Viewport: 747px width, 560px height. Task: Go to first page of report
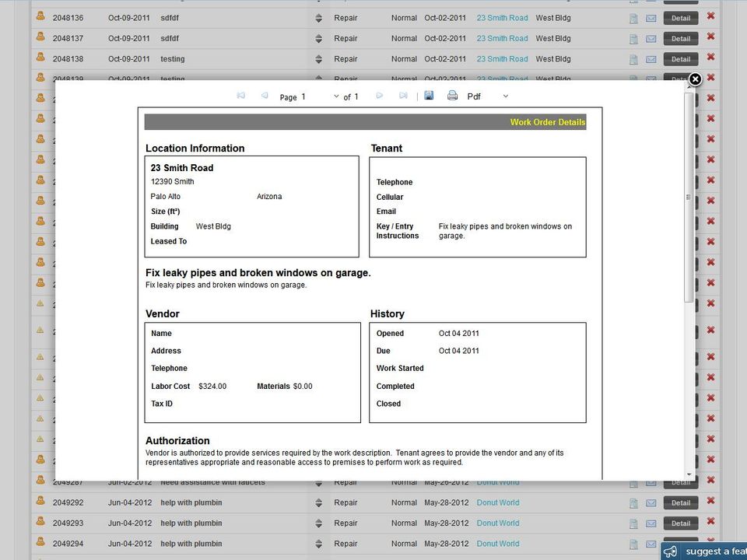pos(241,96)
